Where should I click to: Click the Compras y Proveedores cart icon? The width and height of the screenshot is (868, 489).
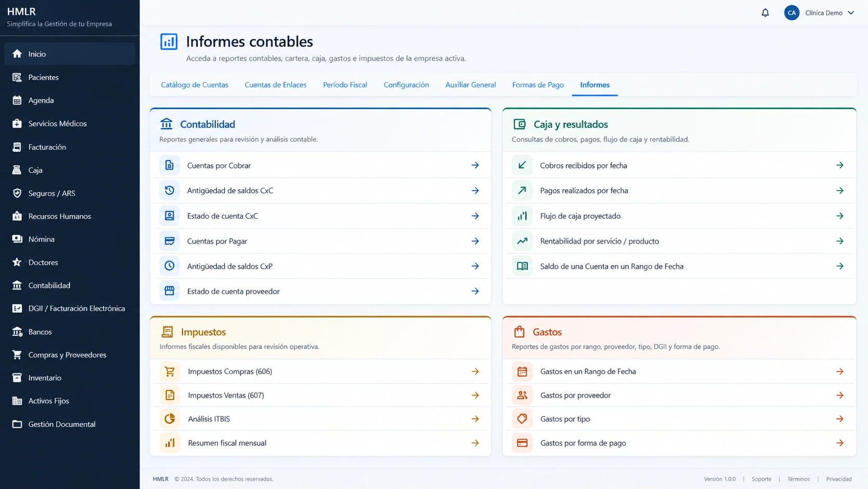click(x=17, y=355)
